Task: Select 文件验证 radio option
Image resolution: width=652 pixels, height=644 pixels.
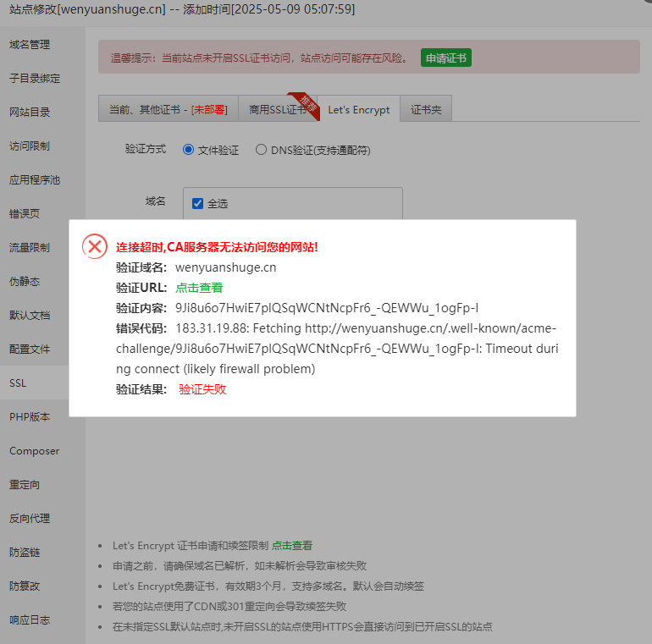Action: [x=188, y=150]
